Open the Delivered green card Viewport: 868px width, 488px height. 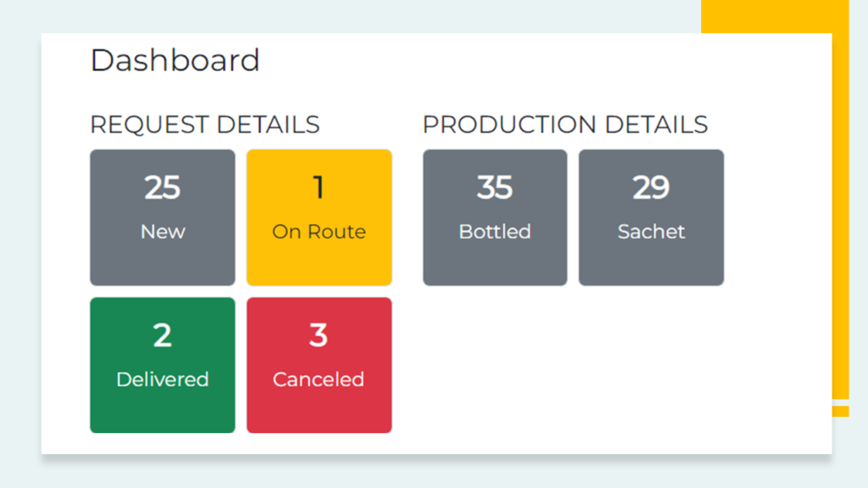(163, 365)
